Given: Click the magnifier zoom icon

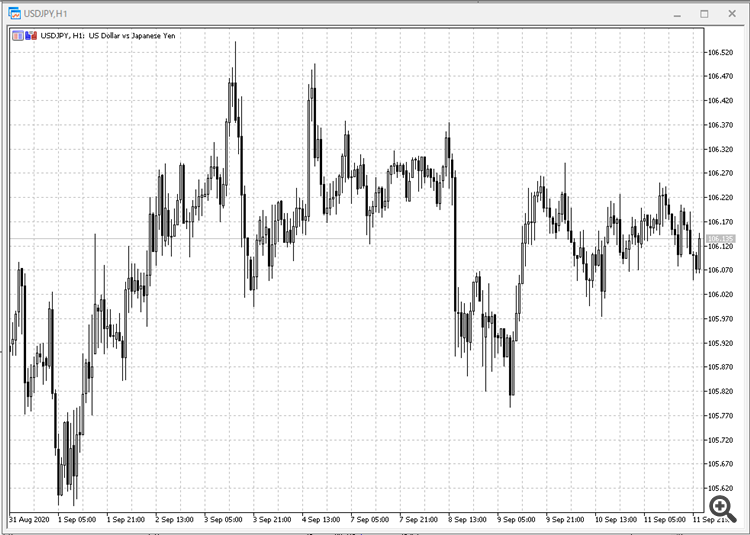Looking at the screenshot, I should pyautogui.click(x=722, y=506).
